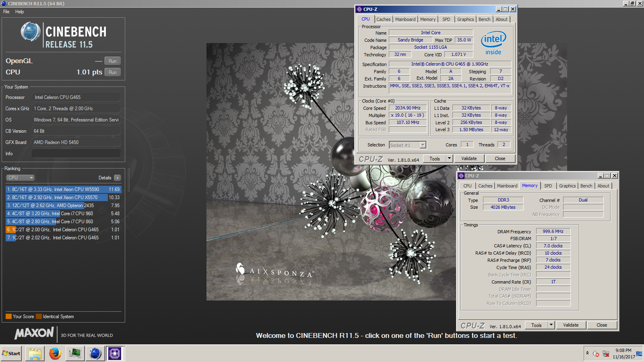
Task: Select ranking row Xeon CPU W5590
Action: click(64, 189)
